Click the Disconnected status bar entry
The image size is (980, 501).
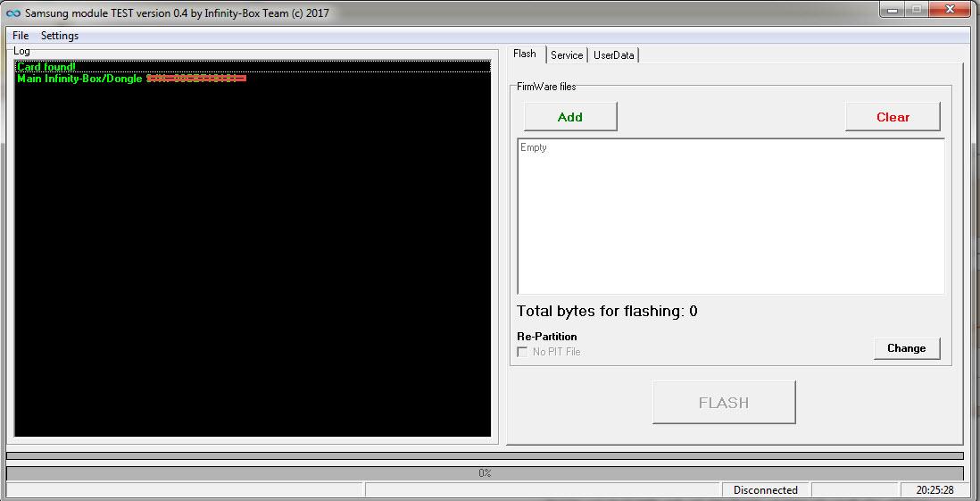coord(766,490)
